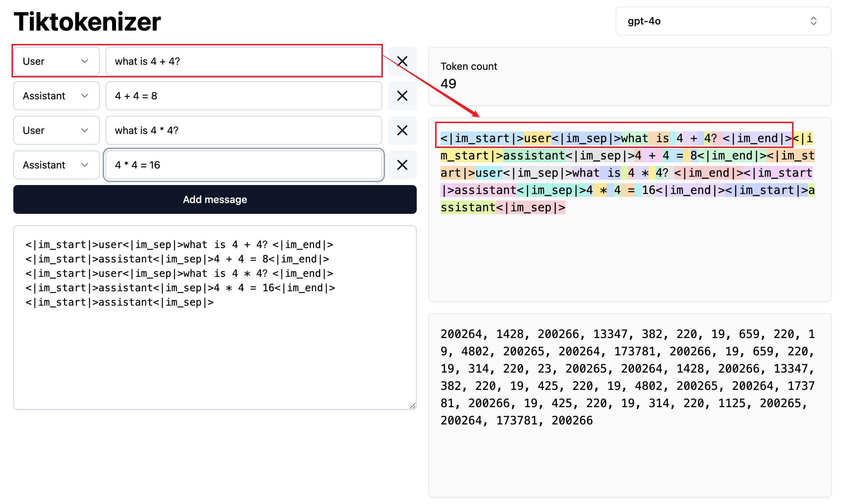The image size is (845, 504).
Task: Open the second User role dropdown
Action: click(x=56, y=130)
